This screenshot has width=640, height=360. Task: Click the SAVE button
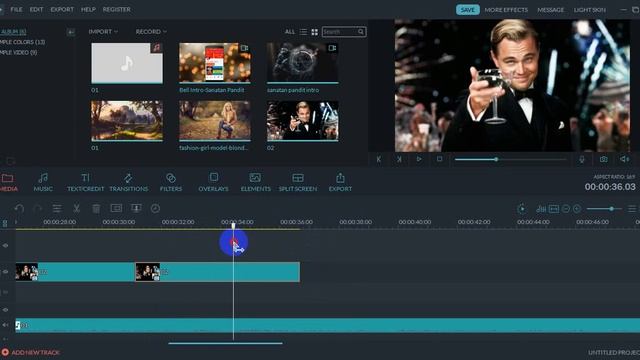point(467,10)
